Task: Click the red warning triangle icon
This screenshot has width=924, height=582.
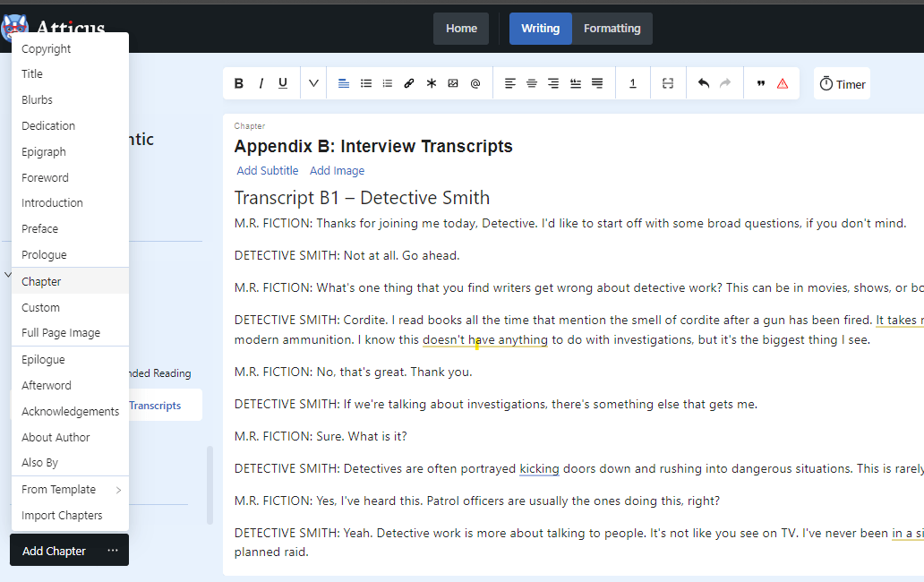Action: point(783,83)
